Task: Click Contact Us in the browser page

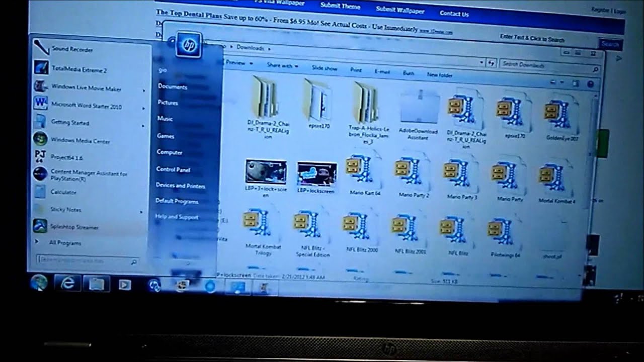Action: coord(454,14)
